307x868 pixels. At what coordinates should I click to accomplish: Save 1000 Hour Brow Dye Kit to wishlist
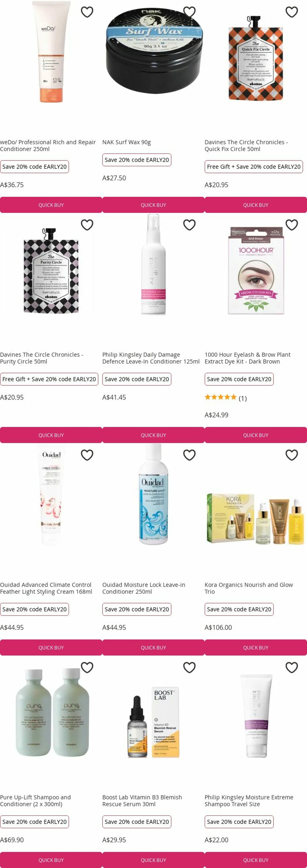291,225
